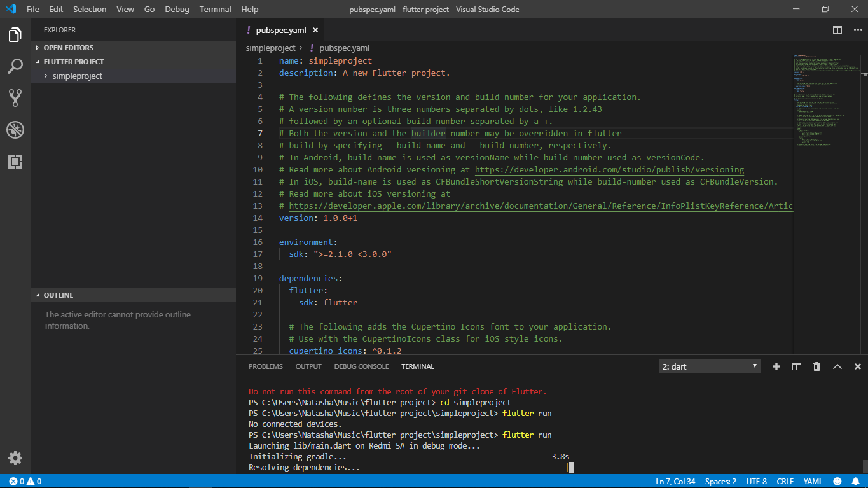Open the Search view

tap(15, 66)
